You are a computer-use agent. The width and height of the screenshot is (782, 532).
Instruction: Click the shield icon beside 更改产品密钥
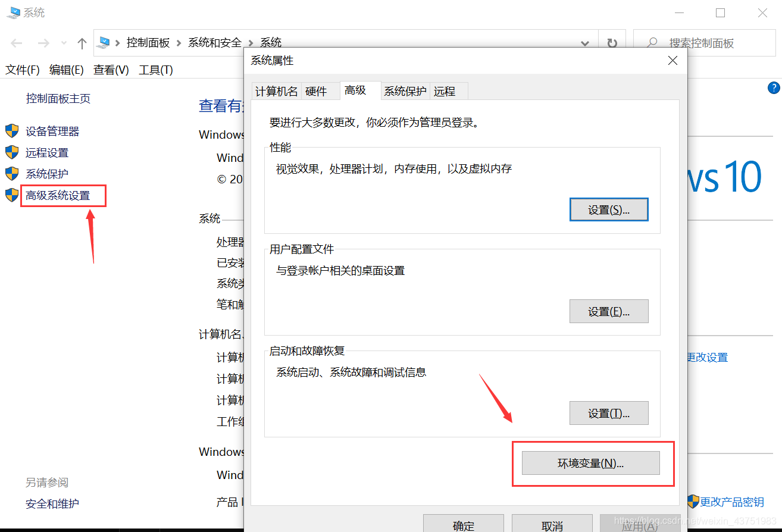pyautogui.click(x=692, y=502)
